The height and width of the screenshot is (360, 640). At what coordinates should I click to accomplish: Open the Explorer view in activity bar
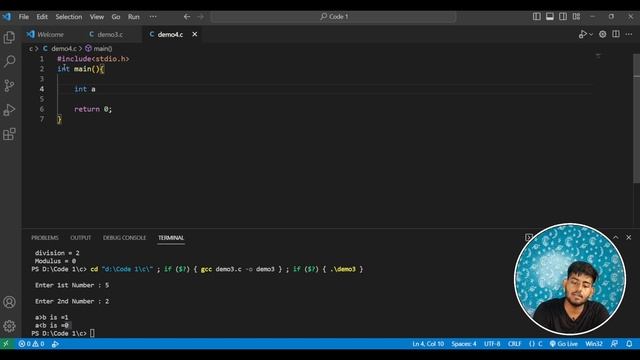point(9,37)
